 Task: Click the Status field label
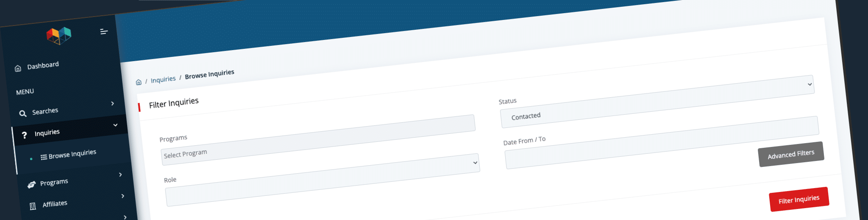point(508,101)
